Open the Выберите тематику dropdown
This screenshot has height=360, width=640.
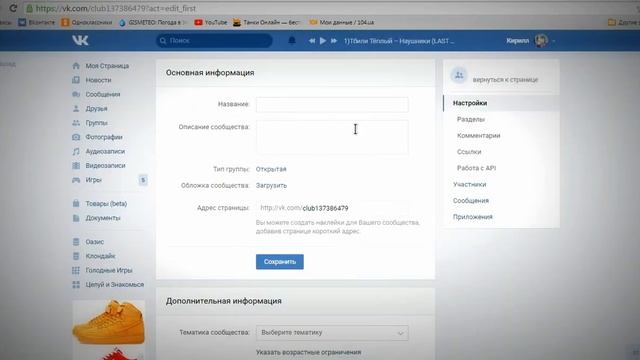(332, 333)
